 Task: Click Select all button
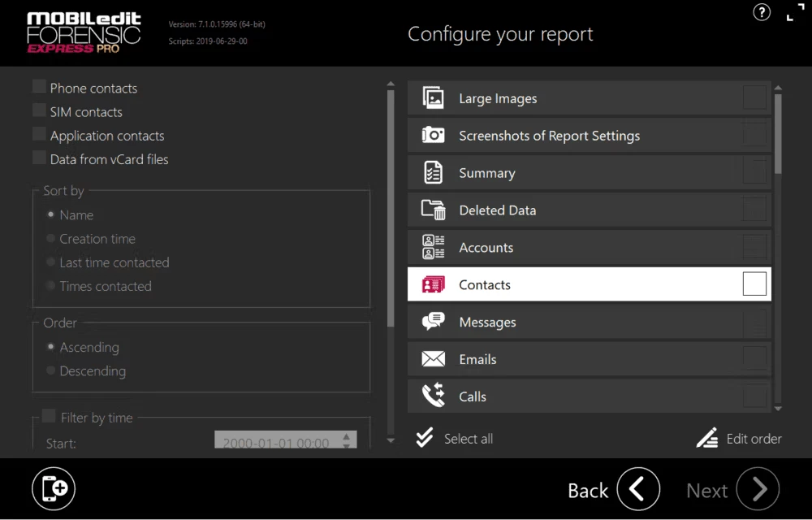[456, 439]
